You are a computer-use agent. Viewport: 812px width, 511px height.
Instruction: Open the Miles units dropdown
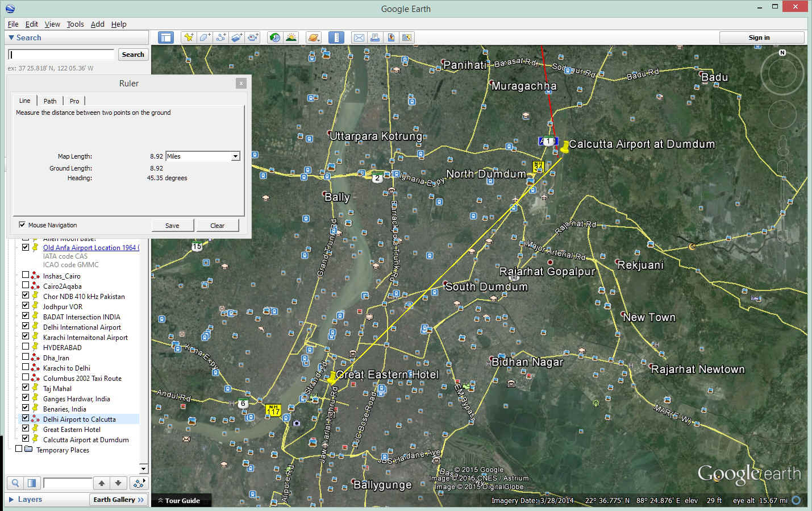point(202,156)
